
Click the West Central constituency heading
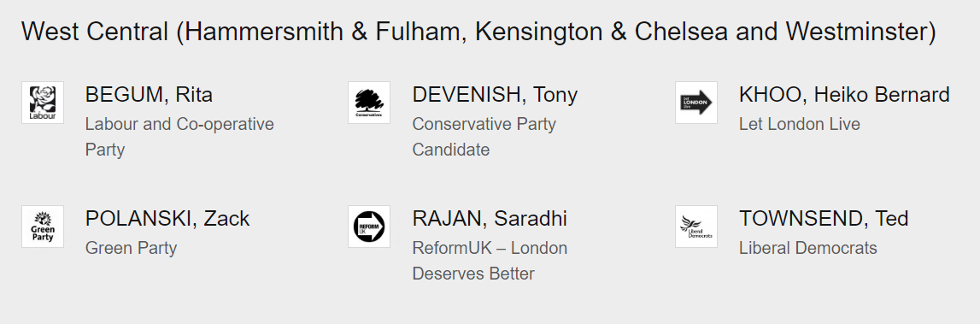478,32
